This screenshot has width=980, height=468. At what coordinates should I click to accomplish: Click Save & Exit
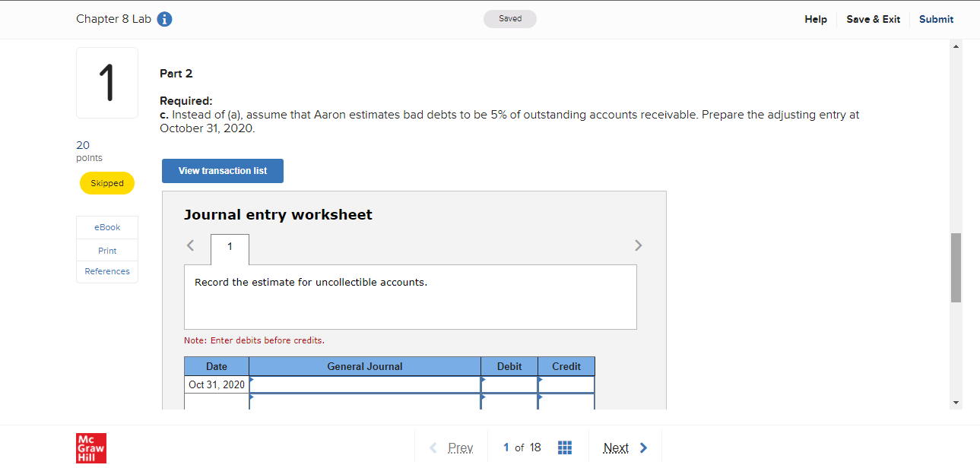tap(873, 19)
